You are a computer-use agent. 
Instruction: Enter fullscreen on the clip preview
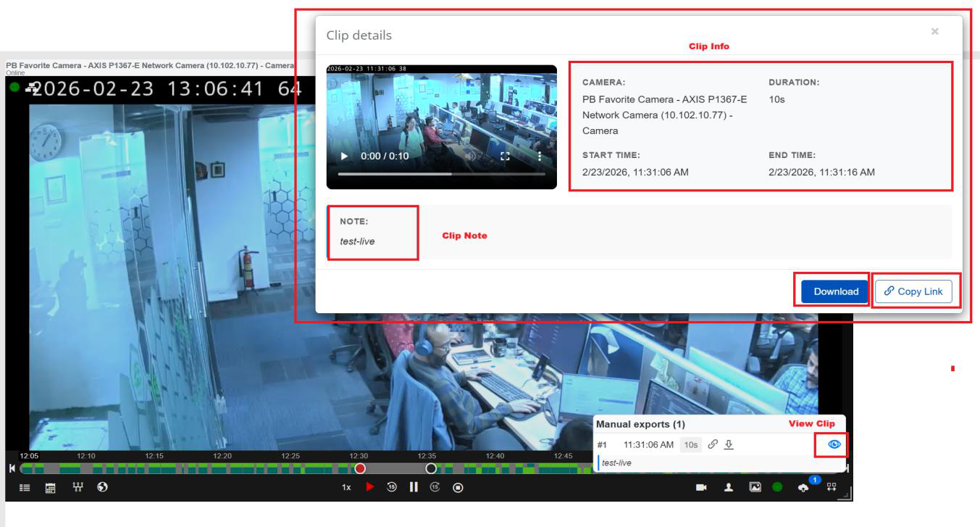(x=505, y=156)
